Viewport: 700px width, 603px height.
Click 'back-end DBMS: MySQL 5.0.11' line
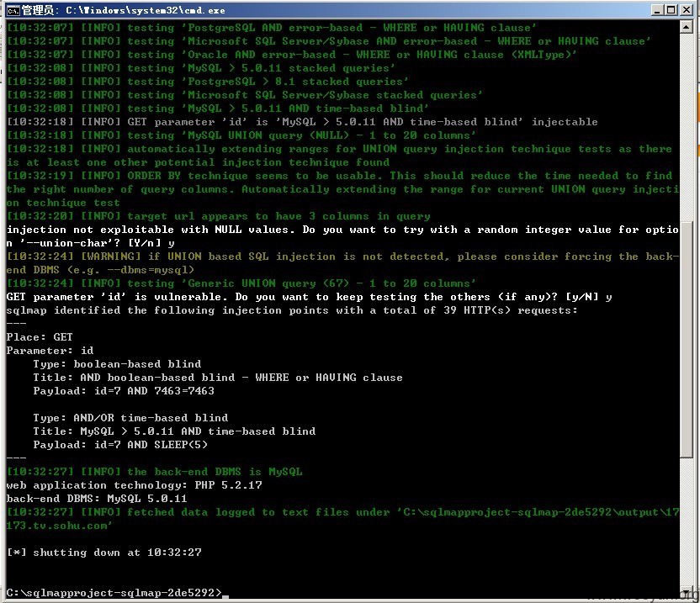97,499
